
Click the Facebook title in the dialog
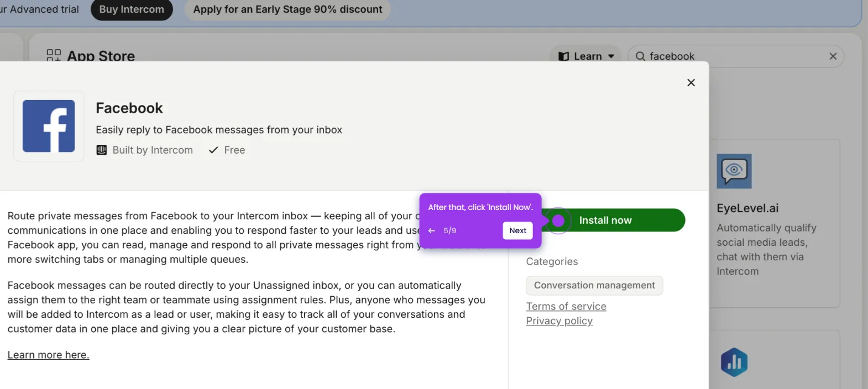pyautogui.click(x=129, y=108)
